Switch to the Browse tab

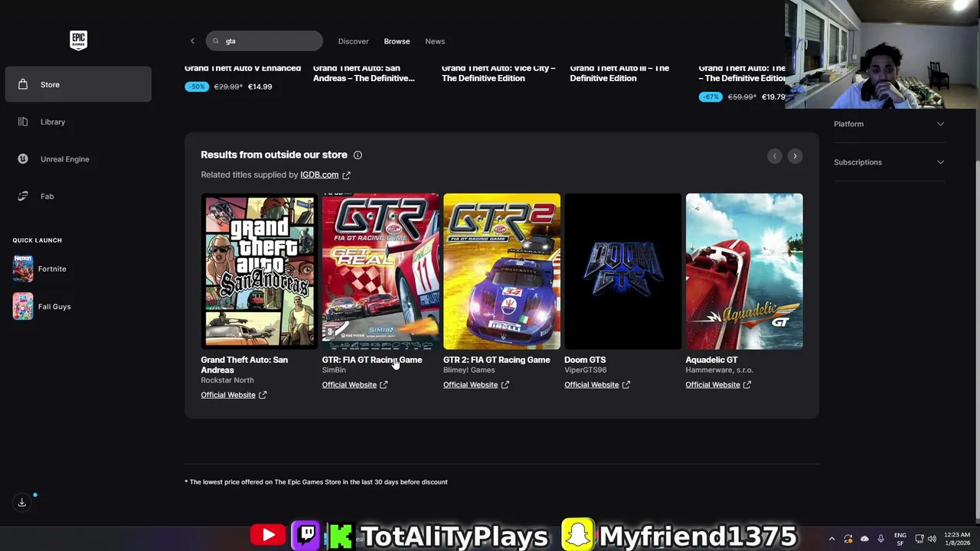[397, 41]
